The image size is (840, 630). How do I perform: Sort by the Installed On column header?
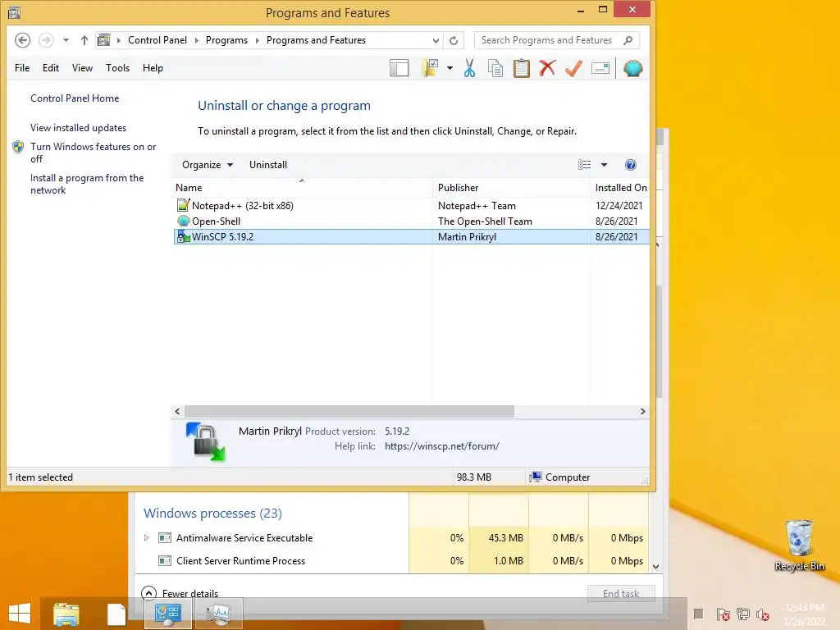[620, 188]
